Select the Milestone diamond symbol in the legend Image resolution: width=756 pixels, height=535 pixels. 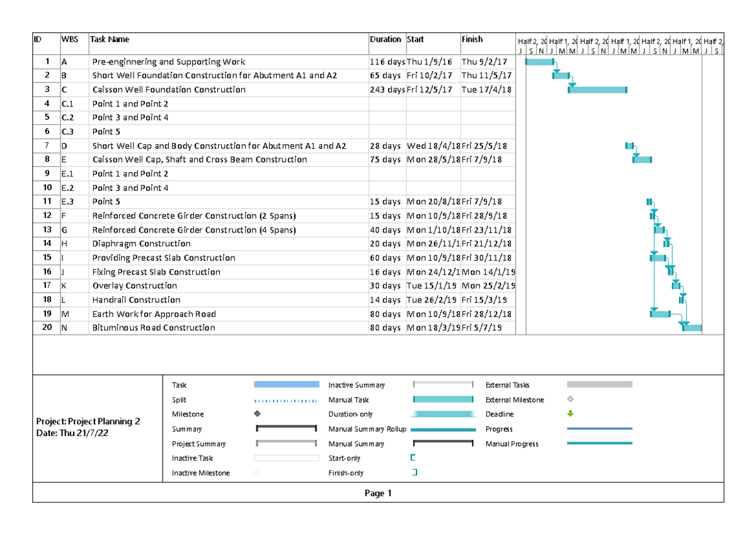click(257, 414)
